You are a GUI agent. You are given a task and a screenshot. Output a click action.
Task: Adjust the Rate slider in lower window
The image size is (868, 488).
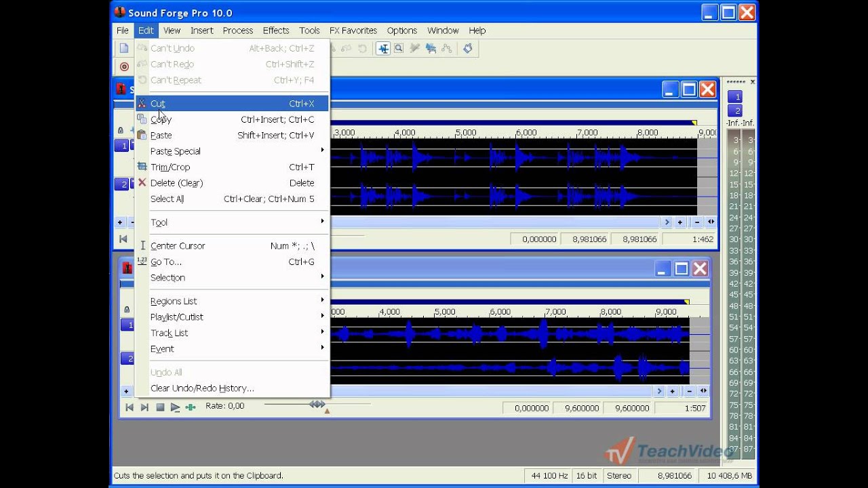(x=317, y=405)
